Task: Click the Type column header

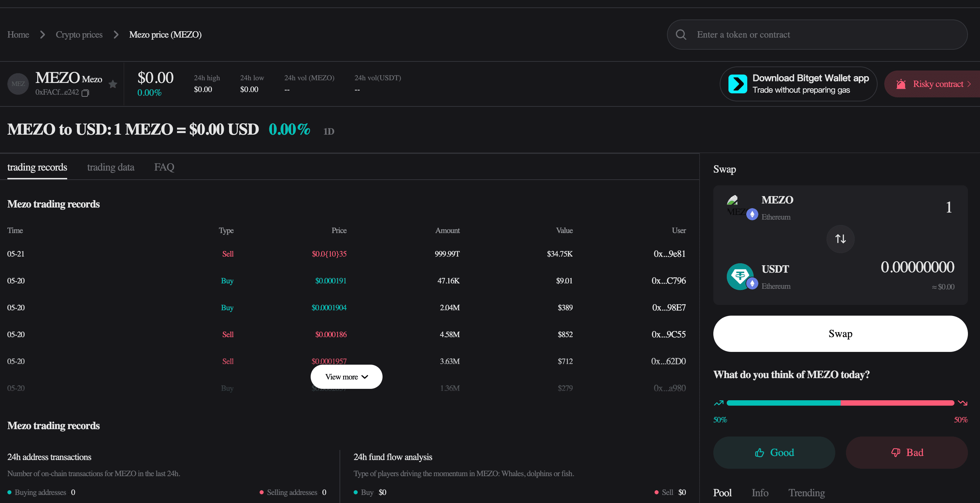Action: (226, 231)
